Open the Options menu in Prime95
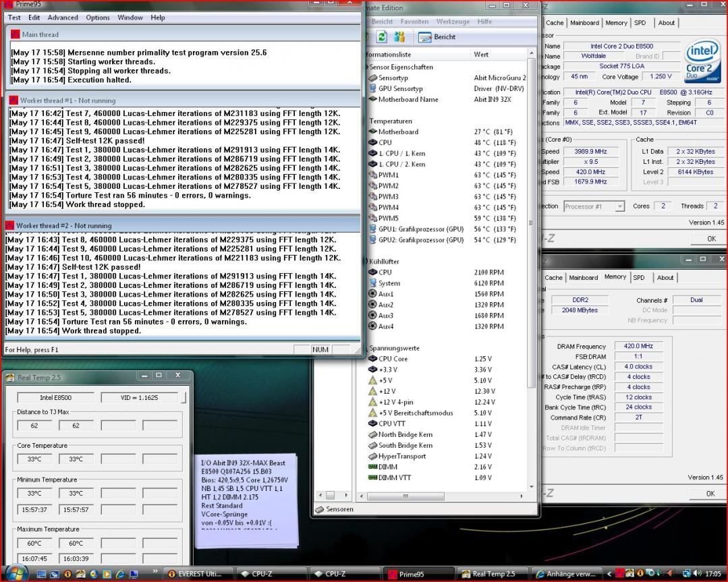 [98, 18]
